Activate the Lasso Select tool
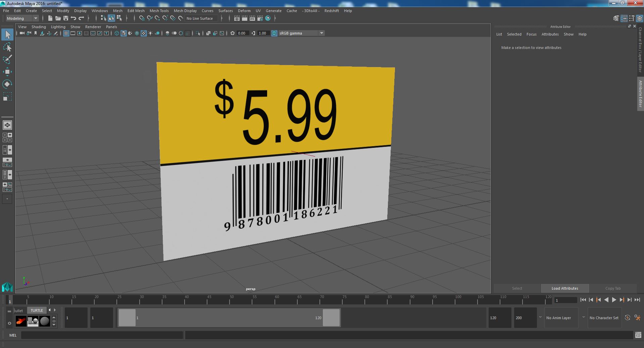 tap(7, 47)
